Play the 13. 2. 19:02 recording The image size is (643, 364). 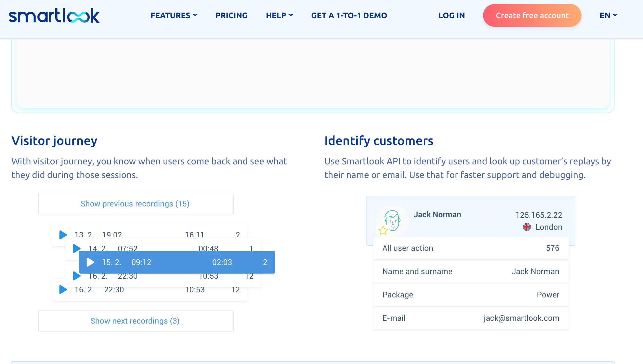[x=63, y=235]
